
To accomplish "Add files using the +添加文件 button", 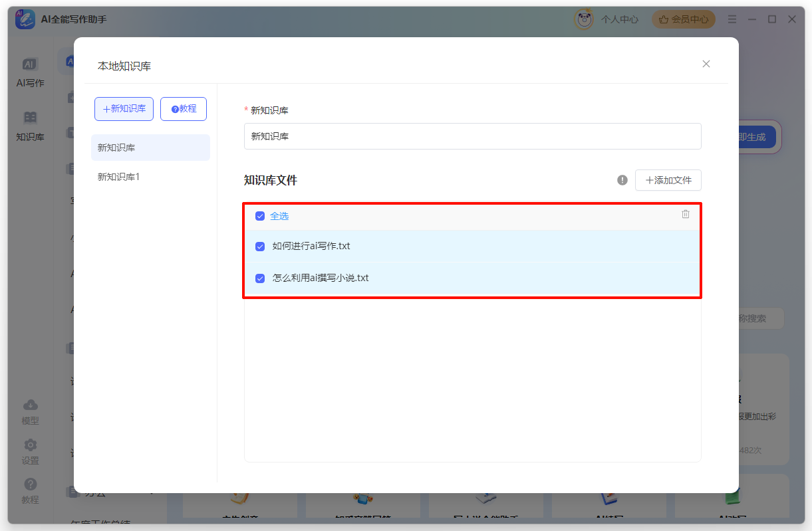I will tap(668, 179).
